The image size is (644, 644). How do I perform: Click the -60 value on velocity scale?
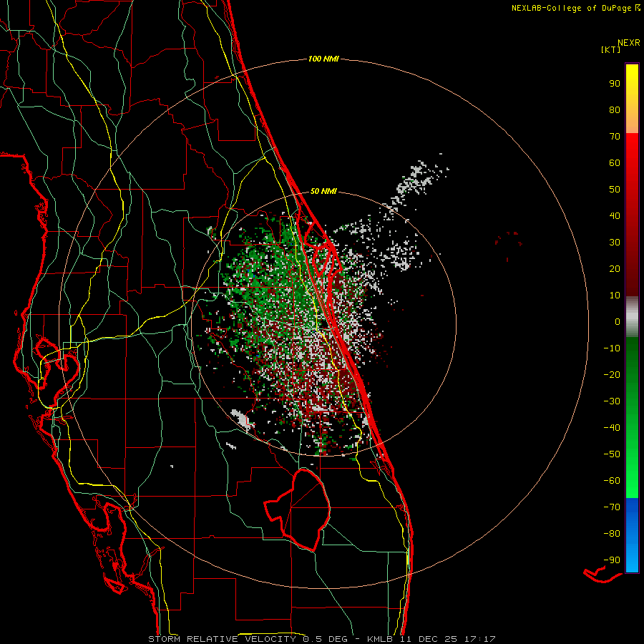coord(612,481)
